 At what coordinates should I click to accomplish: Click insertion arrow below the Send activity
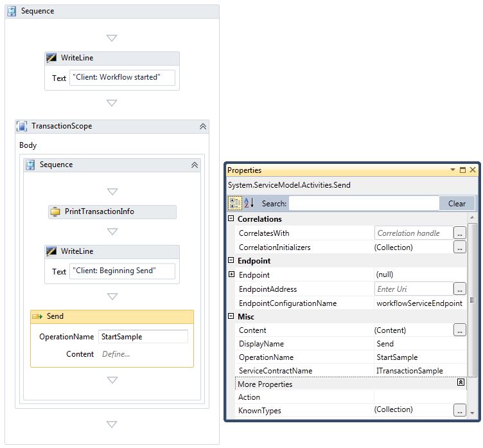[x=112, y=380]
